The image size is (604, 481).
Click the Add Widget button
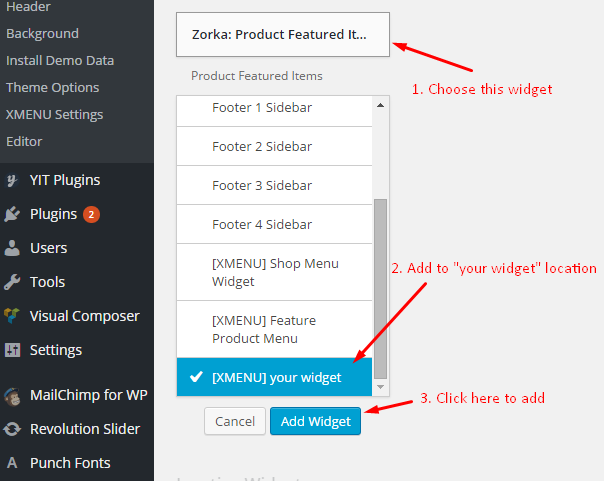(315, 421)
